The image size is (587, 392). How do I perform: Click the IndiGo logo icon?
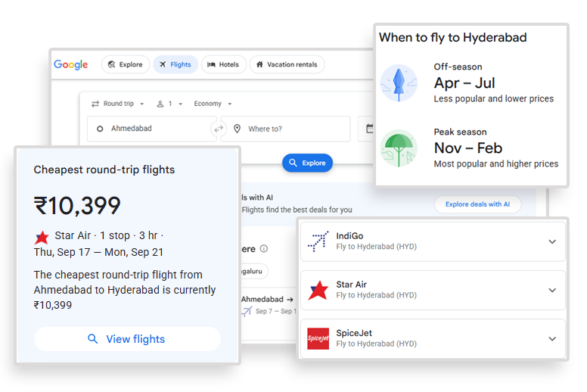tap(318, 241)
